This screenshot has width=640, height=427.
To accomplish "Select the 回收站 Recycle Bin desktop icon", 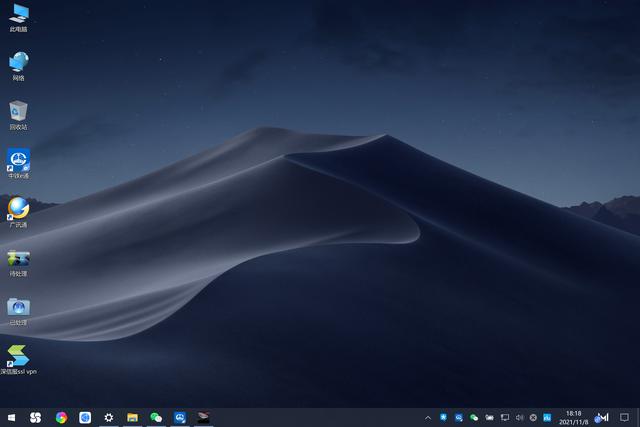I will pyautogui.click(x=18, y=116).
